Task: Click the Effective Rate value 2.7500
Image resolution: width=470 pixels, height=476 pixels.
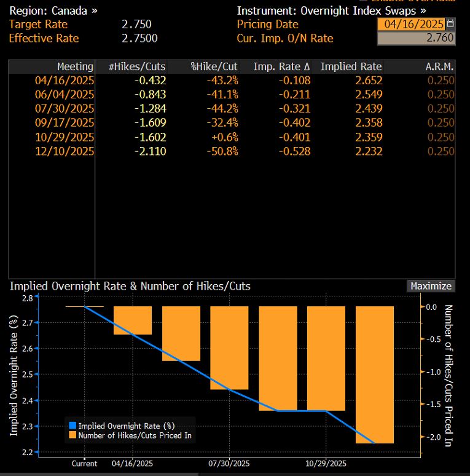Action: [x=139, y=38]
